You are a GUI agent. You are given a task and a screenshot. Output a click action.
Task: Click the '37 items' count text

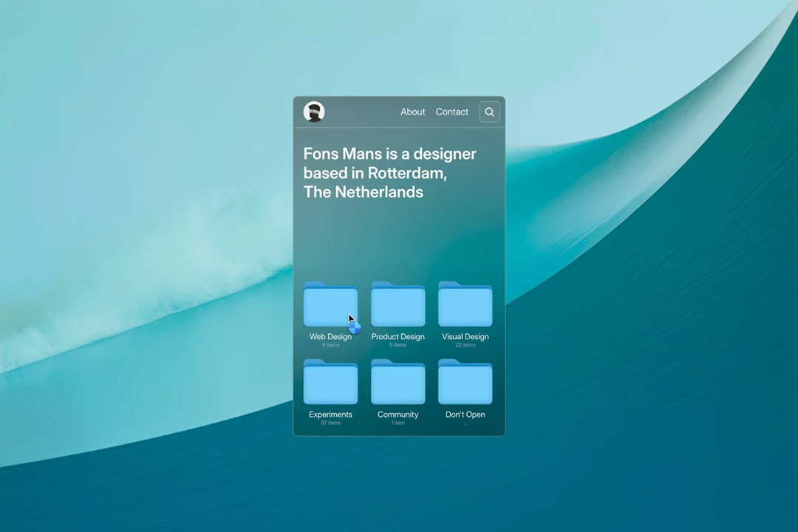(x=330, y=423)
